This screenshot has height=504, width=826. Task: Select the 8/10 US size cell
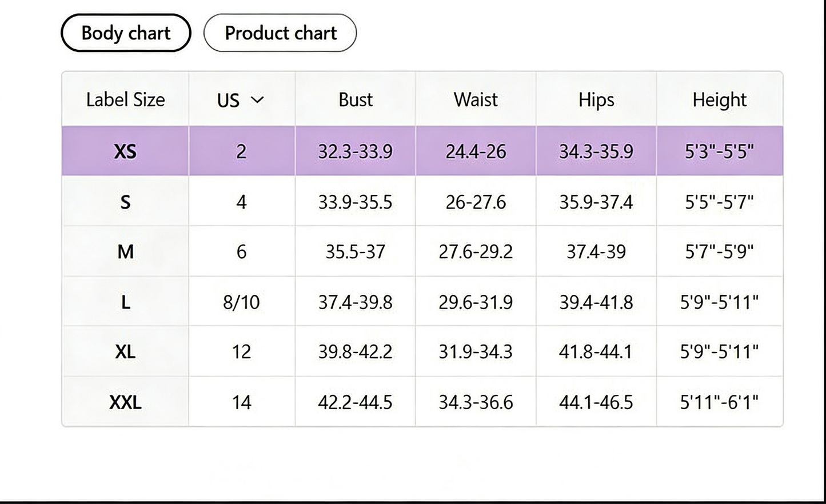click(241, 302)
